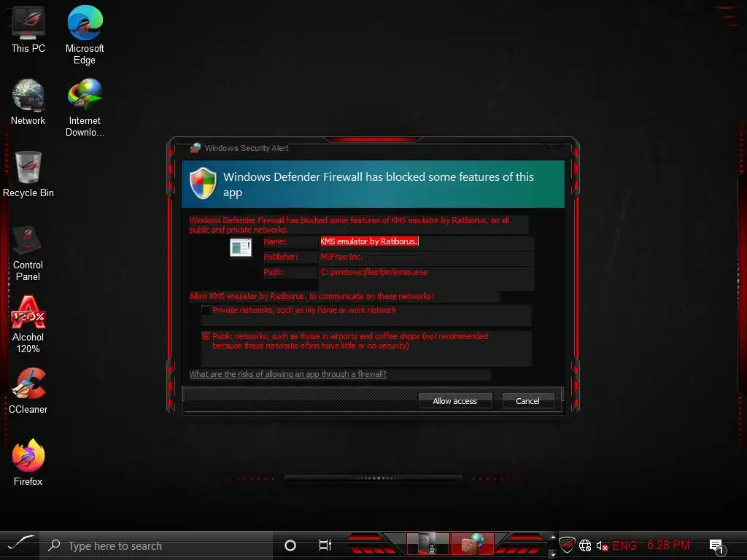747x560 pixels.
Task: Click the app icon beside Name field
Action: [241, 248]
